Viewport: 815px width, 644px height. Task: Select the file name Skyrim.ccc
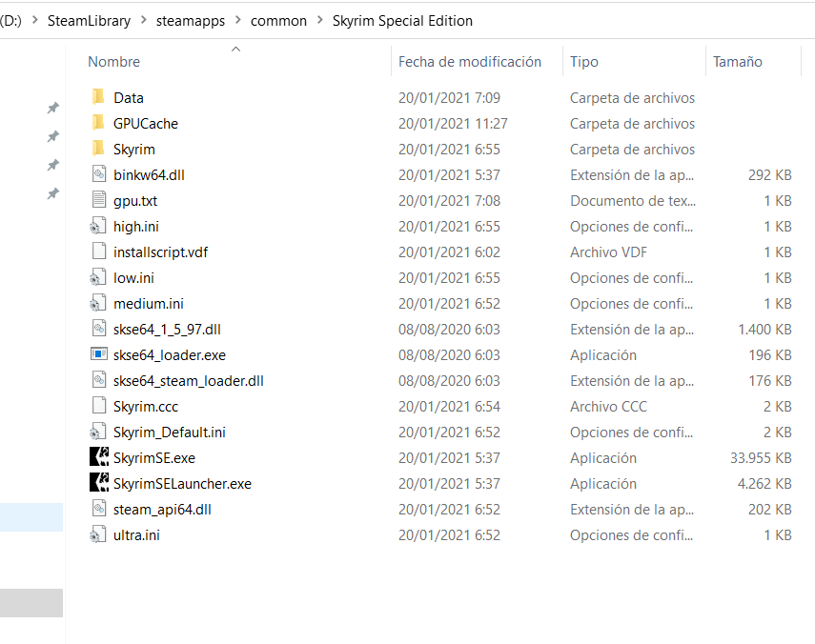(x=146, y=406)
